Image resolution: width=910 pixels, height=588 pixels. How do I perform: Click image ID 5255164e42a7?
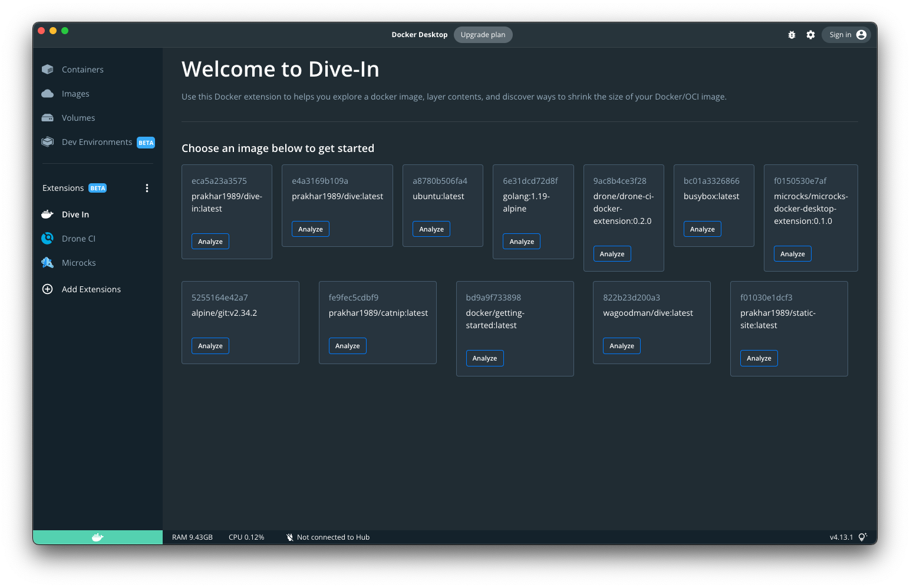coord(220,298)
